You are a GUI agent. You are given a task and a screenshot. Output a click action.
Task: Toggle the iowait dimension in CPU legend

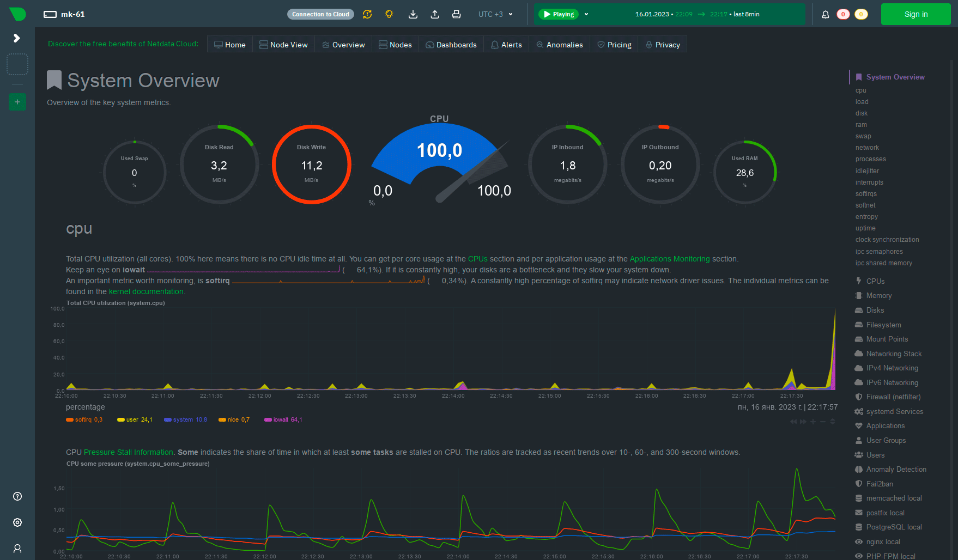tap(283, 419)
